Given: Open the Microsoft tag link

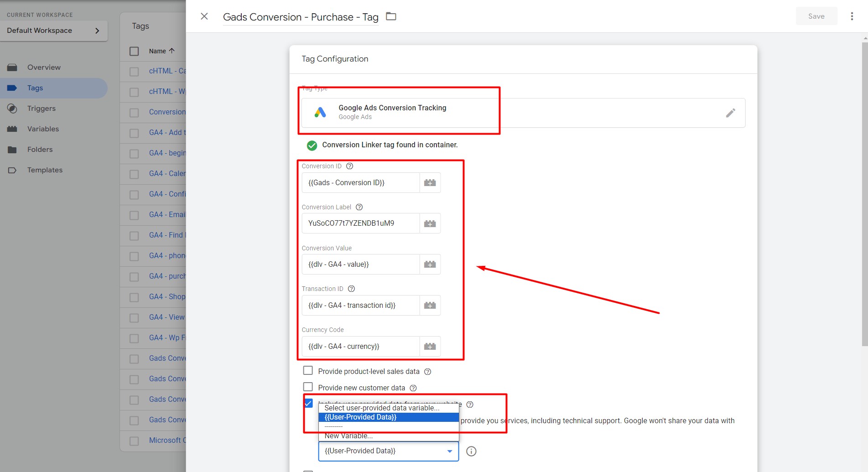Looking at the screenshot, I should [x=167, y=441].
